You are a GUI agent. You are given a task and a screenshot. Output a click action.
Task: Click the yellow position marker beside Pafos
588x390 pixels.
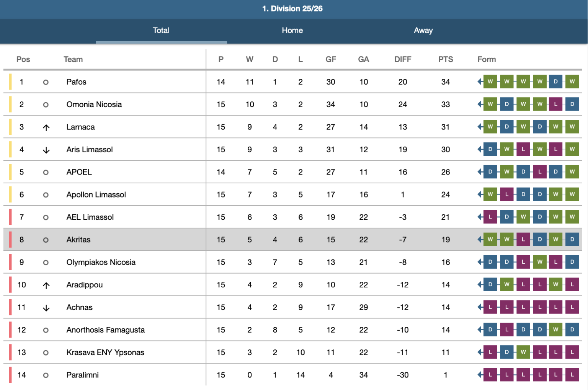(10, 82)
